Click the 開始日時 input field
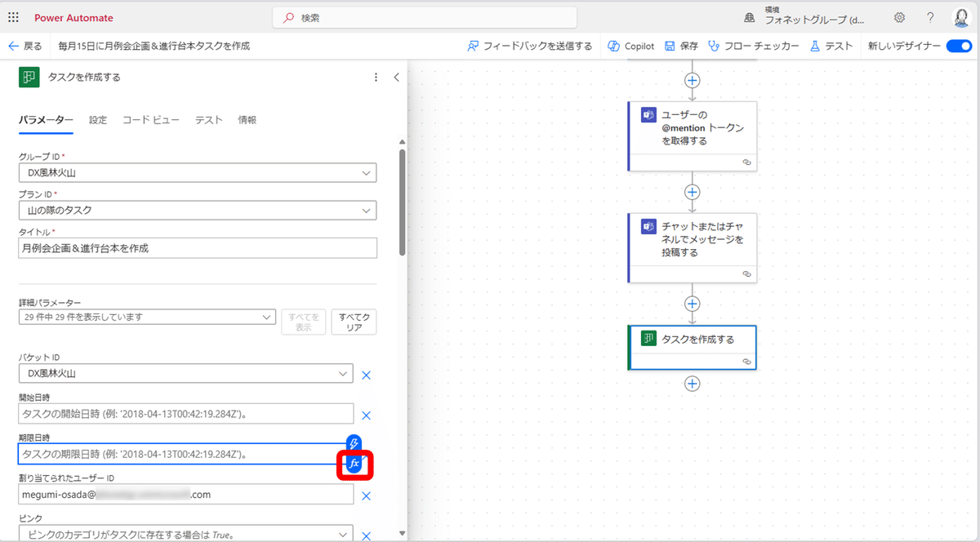 point(186,414)
